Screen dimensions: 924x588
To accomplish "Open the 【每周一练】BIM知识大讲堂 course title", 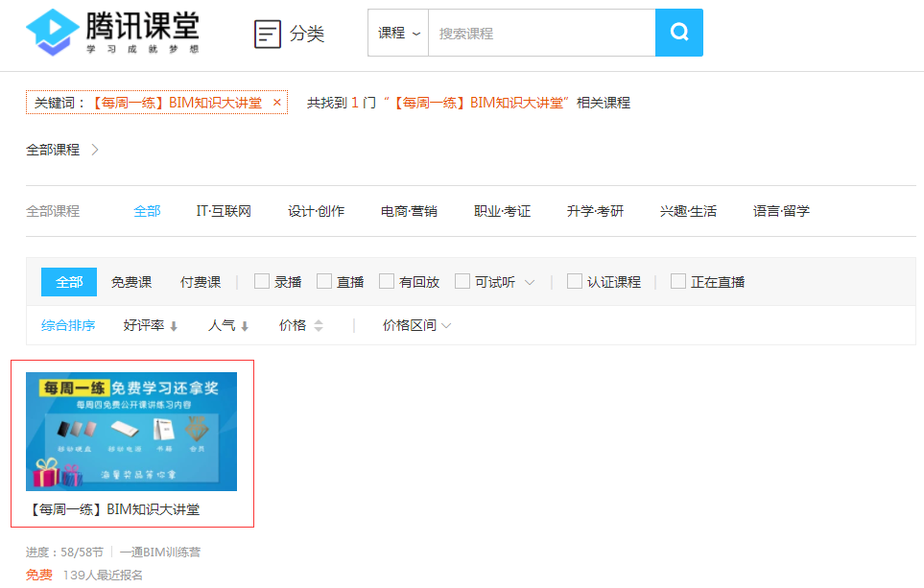I will coord(114,509).
